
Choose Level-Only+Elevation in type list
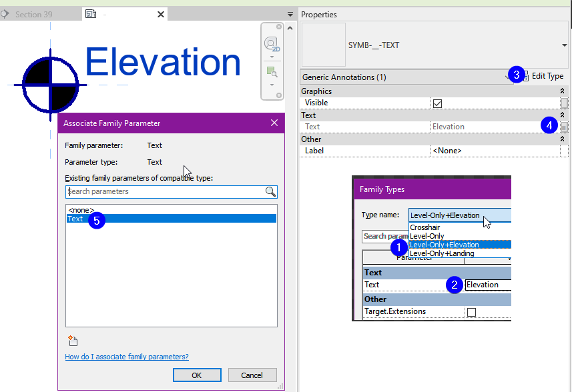click(460, 245)
